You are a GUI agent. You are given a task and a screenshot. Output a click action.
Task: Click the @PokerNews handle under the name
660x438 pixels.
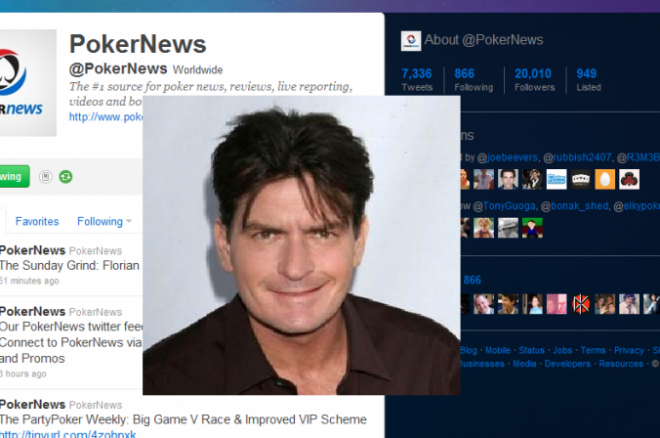pyautogui.click(x=118, y=69)
